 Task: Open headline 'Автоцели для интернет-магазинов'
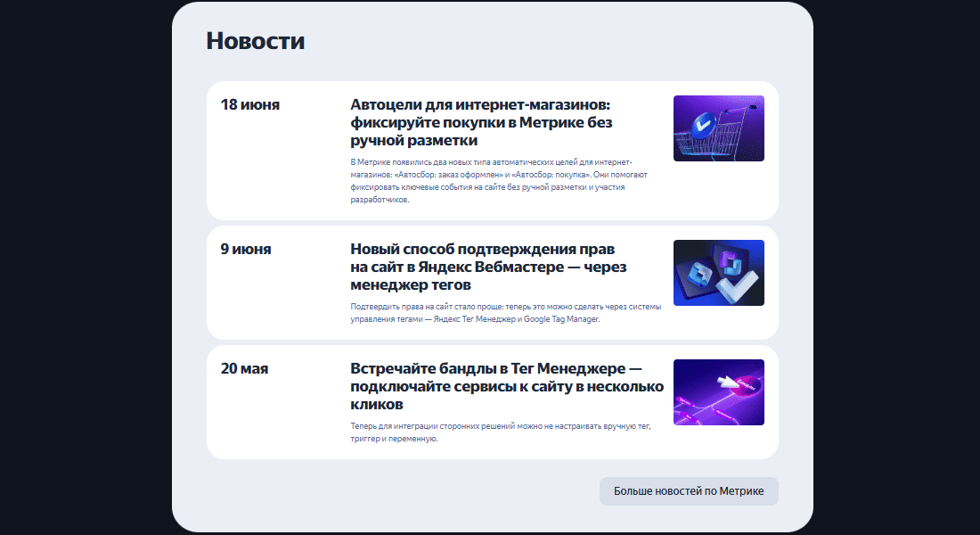point(480,122)
